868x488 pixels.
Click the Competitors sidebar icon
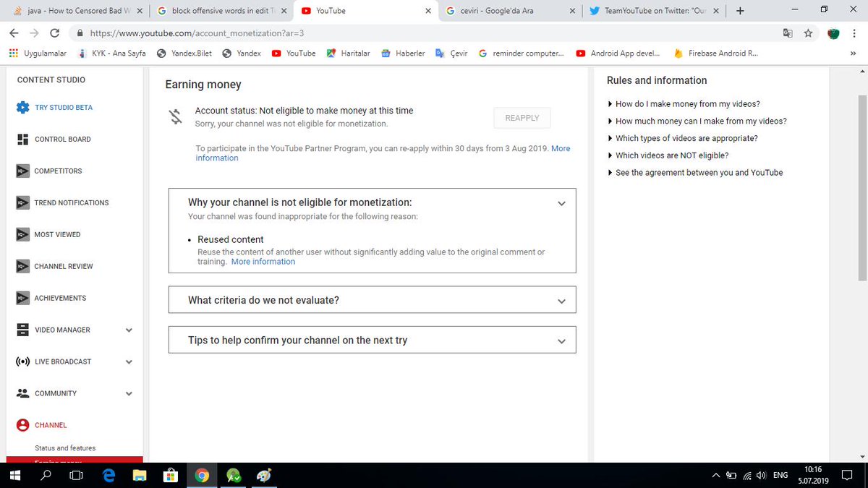click(22, 171)
